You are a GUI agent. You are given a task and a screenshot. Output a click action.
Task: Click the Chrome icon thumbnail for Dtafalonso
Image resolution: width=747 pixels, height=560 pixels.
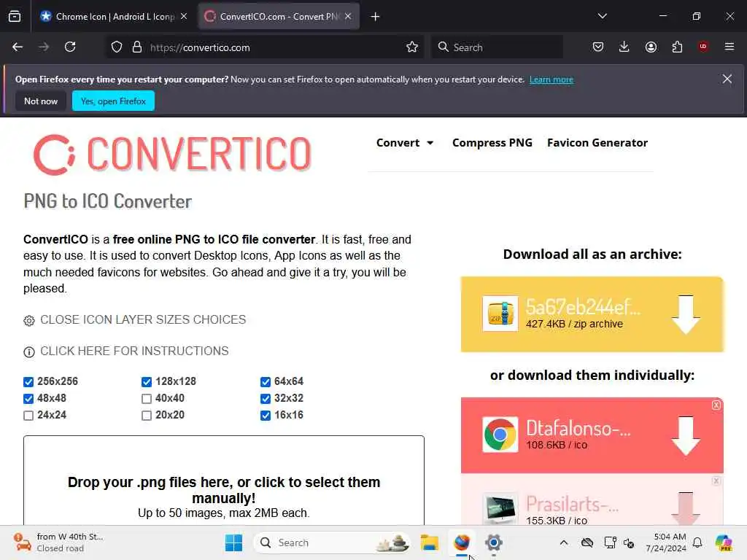(x=500, y=435)
